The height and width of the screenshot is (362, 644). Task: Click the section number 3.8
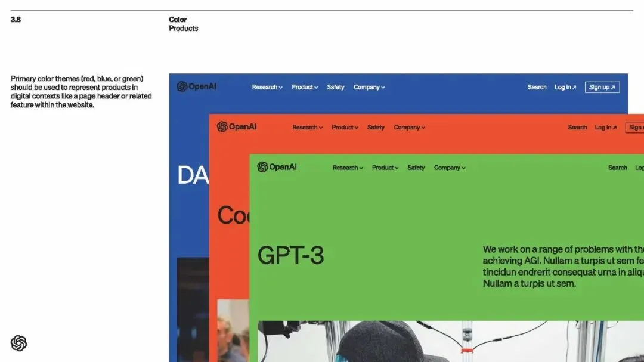coord(16,19)
